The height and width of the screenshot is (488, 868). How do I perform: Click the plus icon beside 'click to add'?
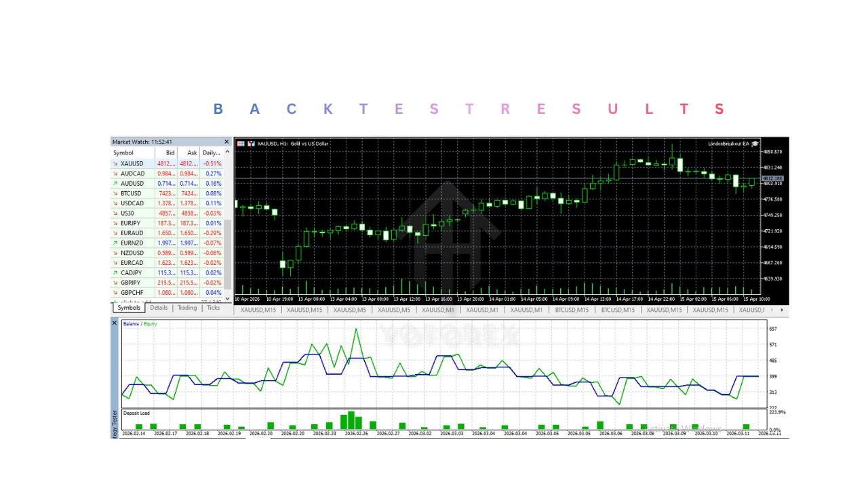(115, 301)
